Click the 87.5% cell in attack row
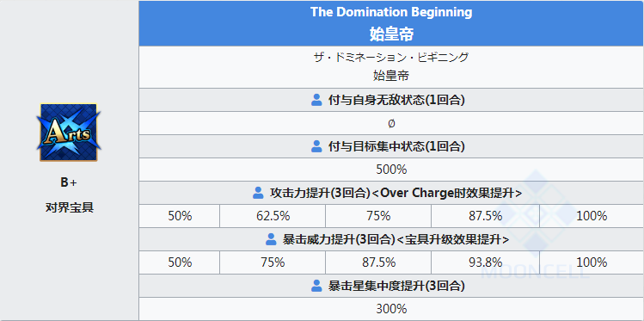The height and width of the screenshot is (321, 644). [486, 216]
